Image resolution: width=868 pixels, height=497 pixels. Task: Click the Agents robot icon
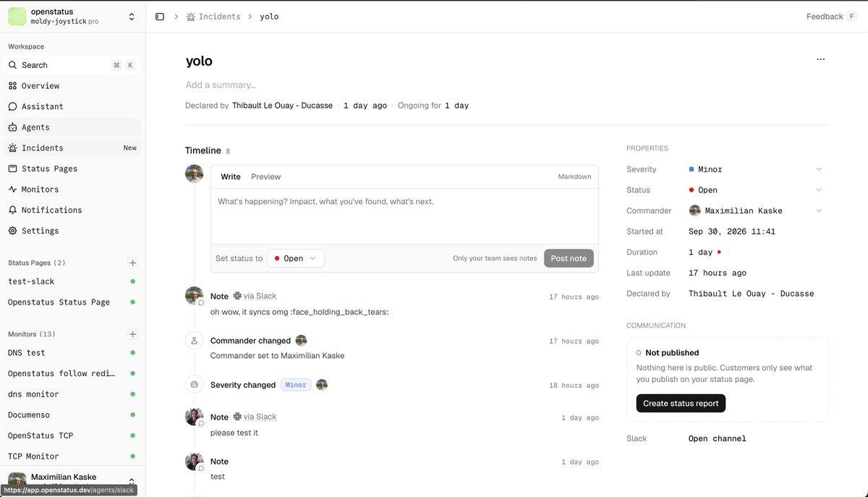click(12, 127)
